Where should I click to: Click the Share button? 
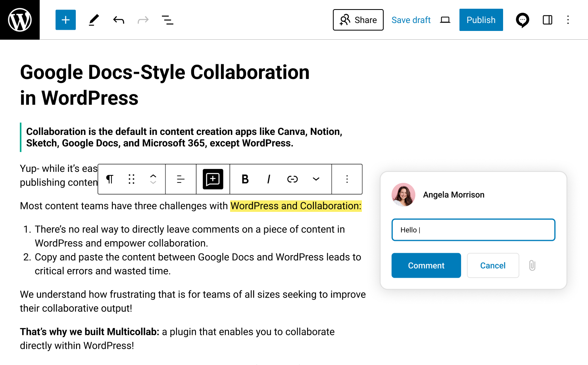tap(358, 20)
